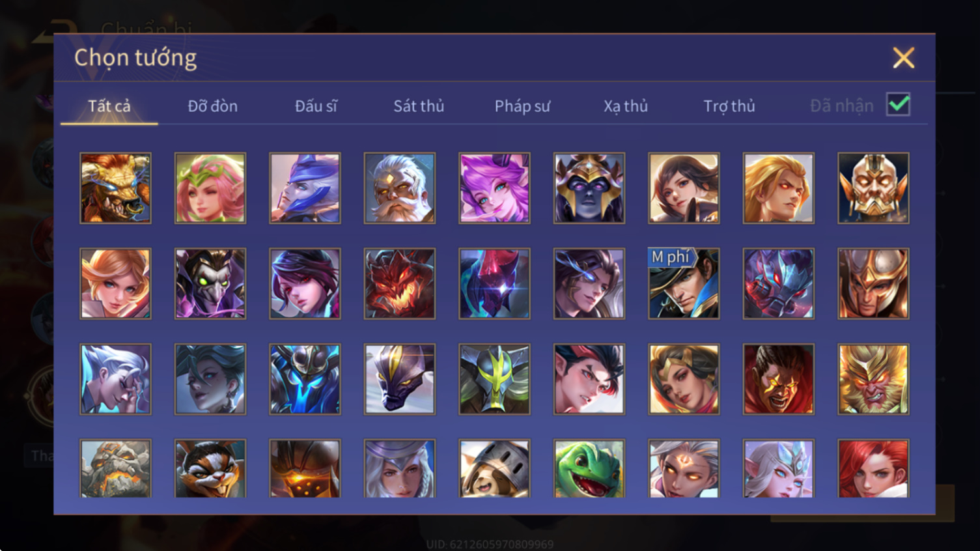Select the purple-haired girl with pink hair portrait
This screenshot has width=980, height=551.
(494, 188)
